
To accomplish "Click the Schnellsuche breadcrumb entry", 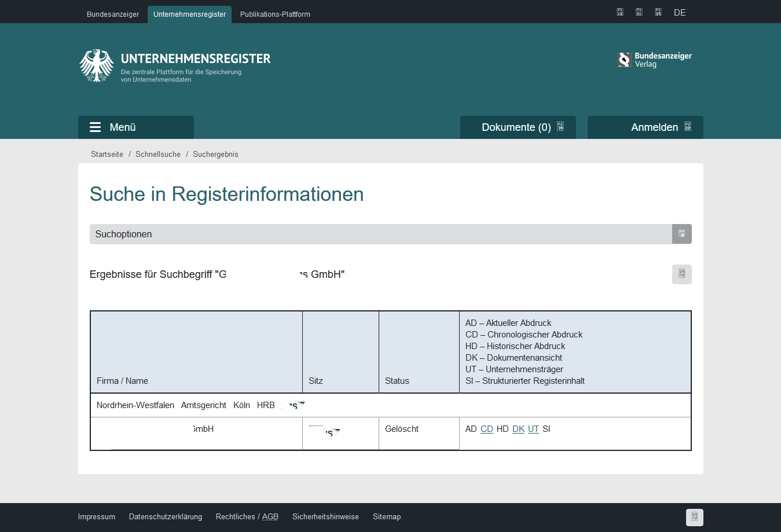I will pyautogui.click(x=158, y=154).
